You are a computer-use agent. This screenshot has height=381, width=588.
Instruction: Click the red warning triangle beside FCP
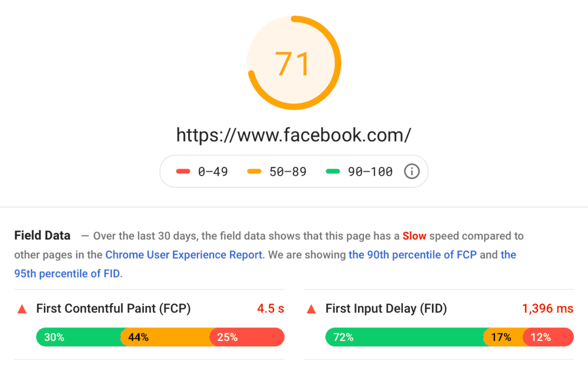coord(21,308)
